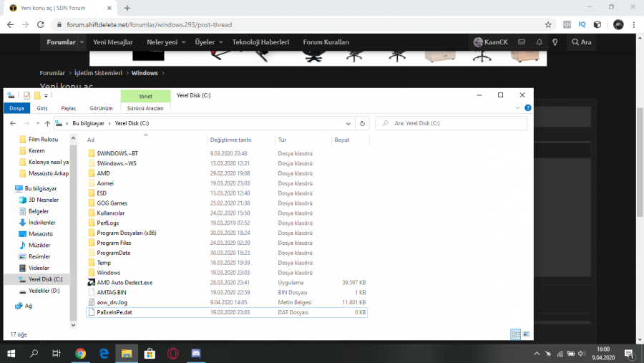The height and width of the screenshot is (363, 644).
Task: Select the Kullanıcılar folder
Action: pyautogui.click(x=110, y=213)
